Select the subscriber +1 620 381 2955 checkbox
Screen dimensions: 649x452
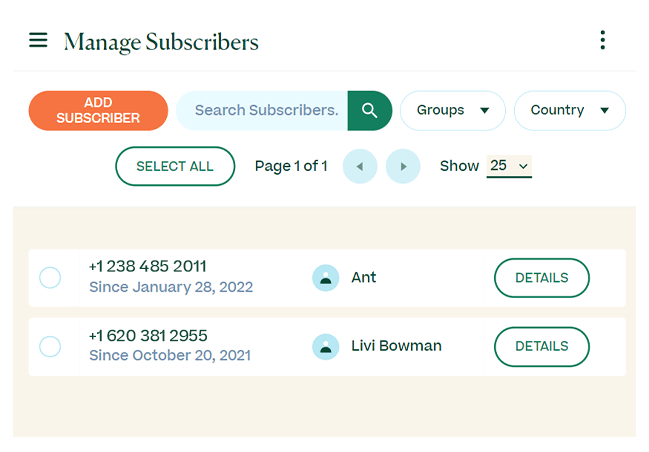pyautogui.click(x=50, y=346)
